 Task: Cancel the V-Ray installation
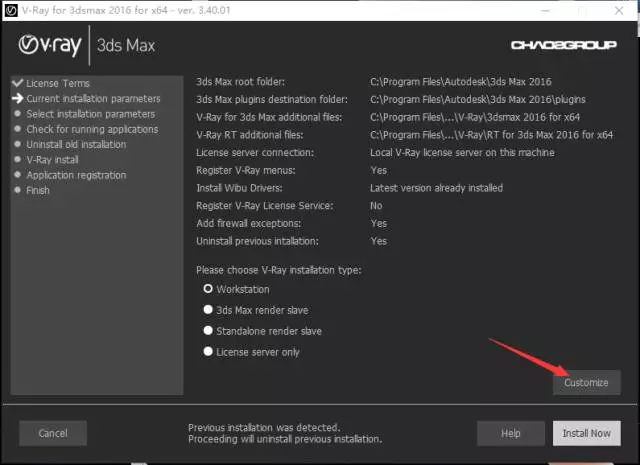pos(53,433)
